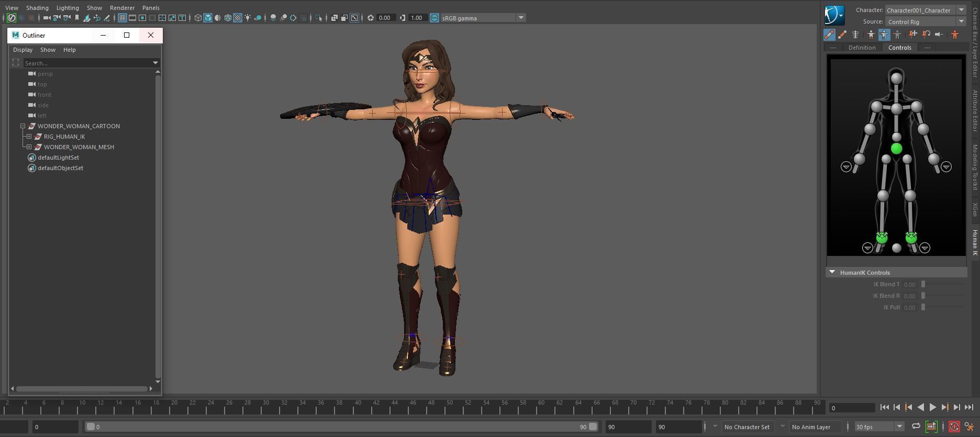Toggle the Film Gate icon
Image resolution: width=980 pixels, height=437 pixels.
coord(132,18)
